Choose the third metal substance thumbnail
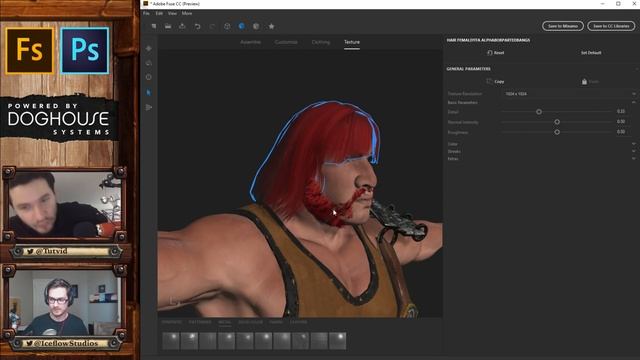640x360 pixels. pos(208,341)
